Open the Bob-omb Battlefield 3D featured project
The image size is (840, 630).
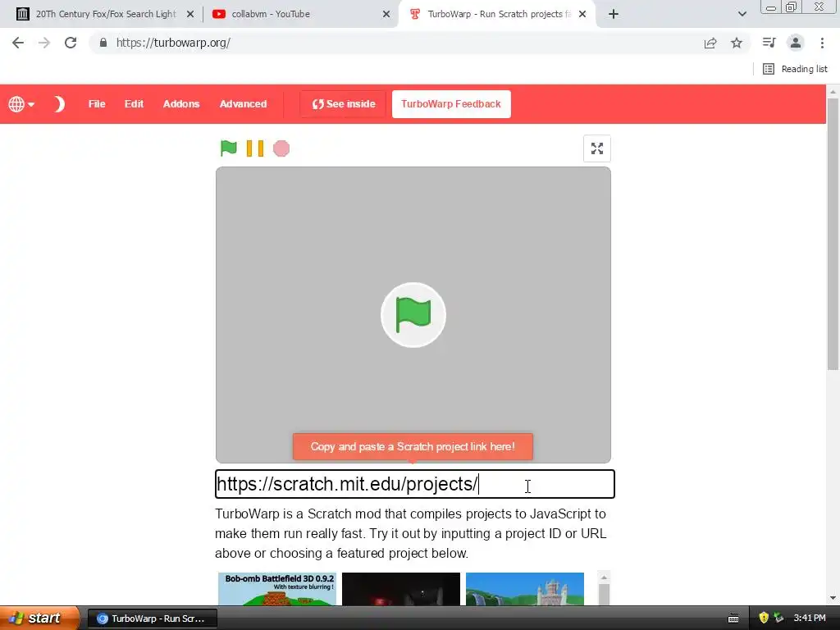(x=277, y=589)
